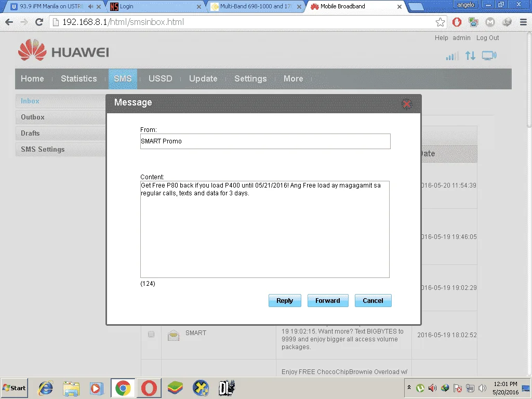Click the Log Out link
532x399 pixels.
pos(487,38)
